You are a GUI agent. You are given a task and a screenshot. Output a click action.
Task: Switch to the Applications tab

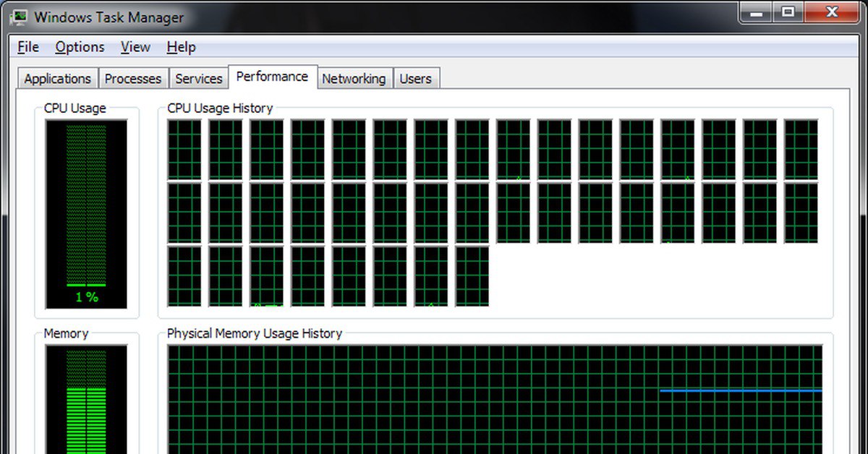click(x=58, y=79)
